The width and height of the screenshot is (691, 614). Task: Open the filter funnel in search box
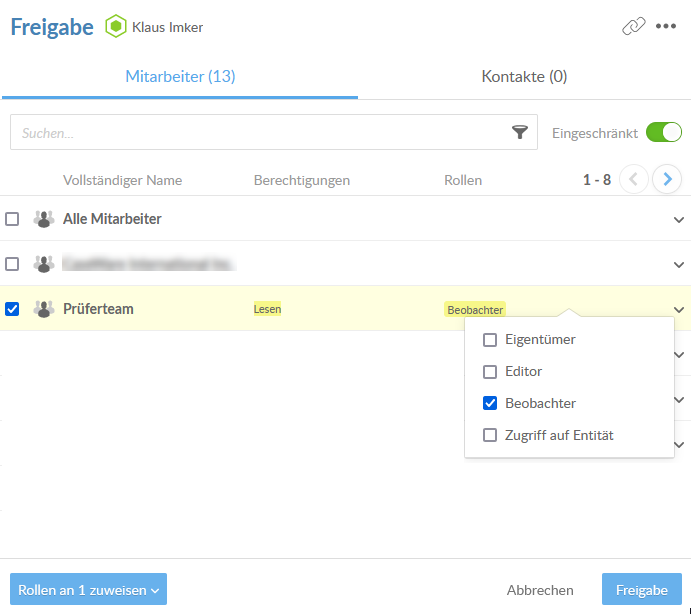tap(520, 132)
